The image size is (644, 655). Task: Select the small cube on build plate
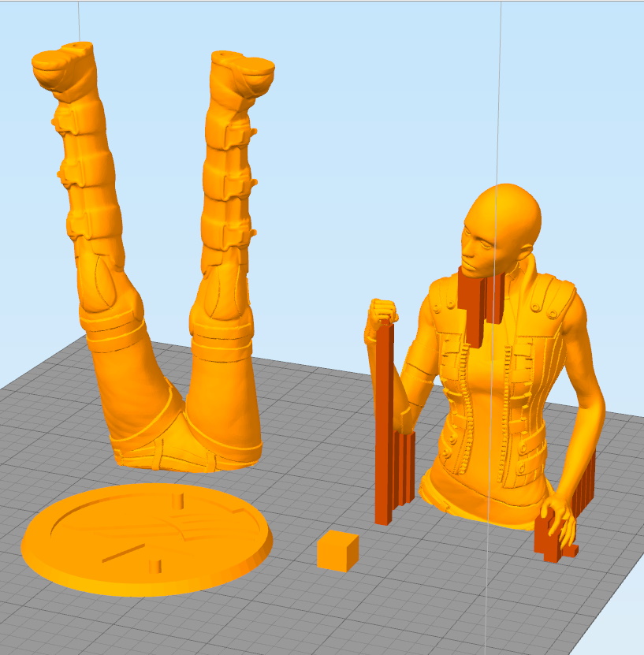pyautogui.click(x=337, y=551)
